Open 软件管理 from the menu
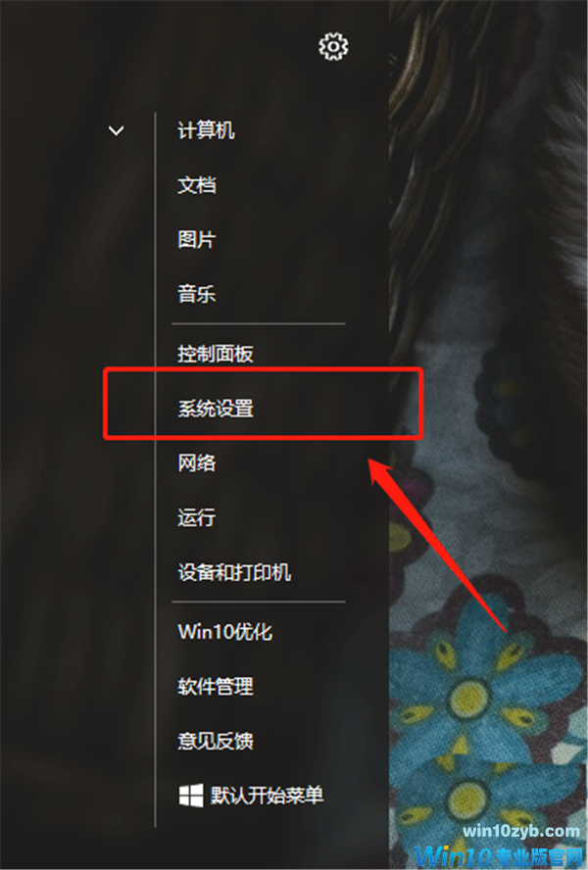This screenshot has height=870, width=588. (216, 687)
